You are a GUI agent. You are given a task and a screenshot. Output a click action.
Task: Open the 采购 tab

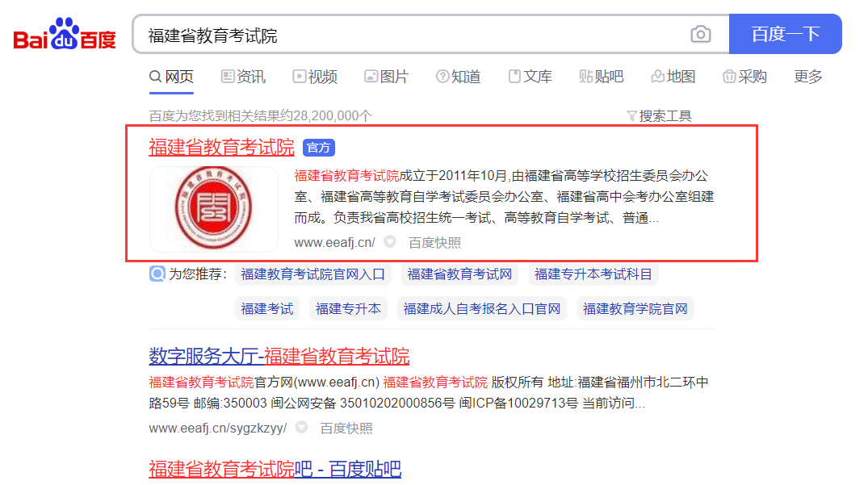coord(744,77)
